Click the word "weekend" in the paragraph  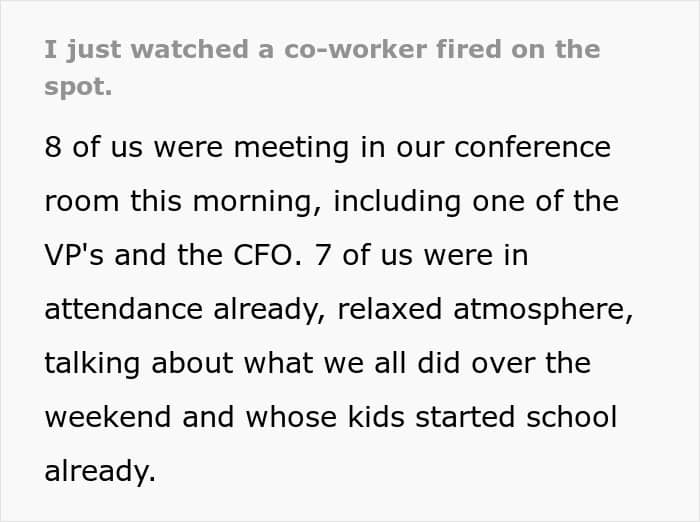point(105,417)
